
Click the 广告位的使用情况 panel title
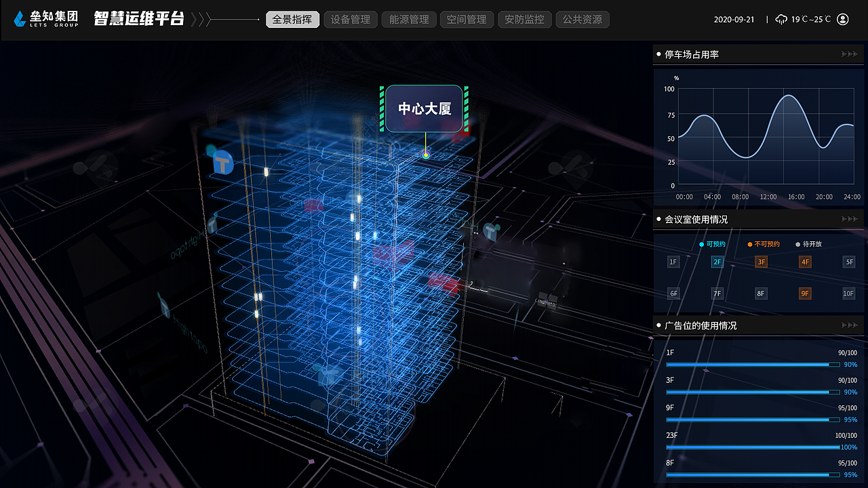point(701,325)
